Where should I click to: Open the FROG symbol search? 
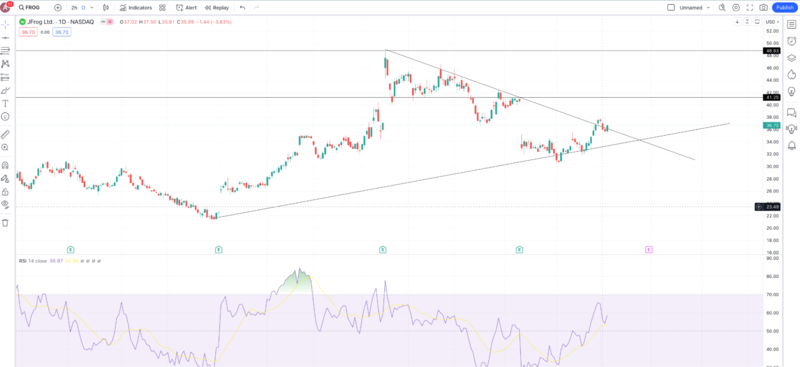point(30,8)
